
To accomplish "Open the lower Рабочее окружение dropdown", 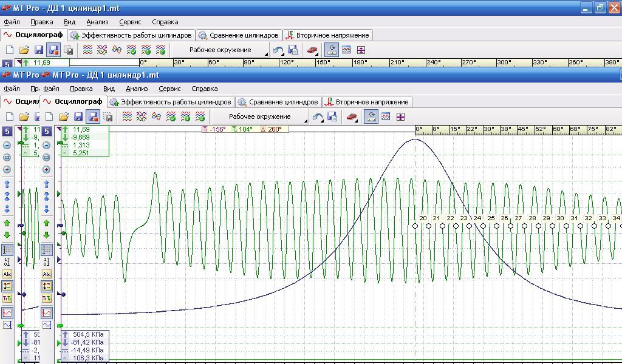I will tap(259, 117).
